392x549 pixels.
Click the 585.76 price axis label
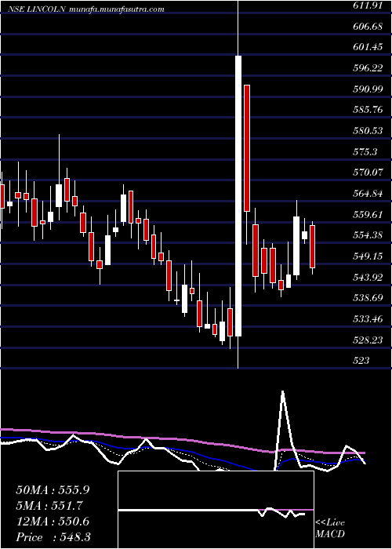[368, 110]
